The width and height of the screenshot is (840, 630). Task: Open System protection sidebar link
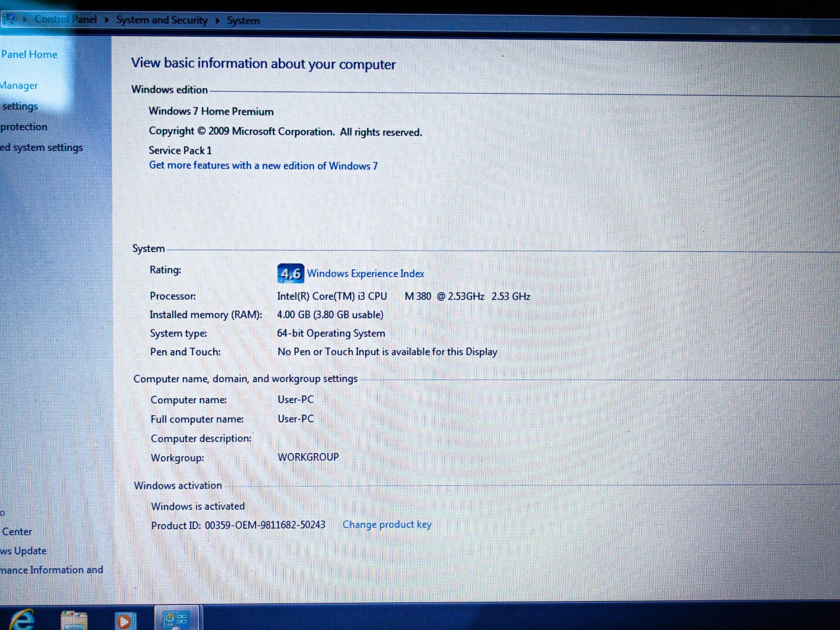tap(24, 127)
